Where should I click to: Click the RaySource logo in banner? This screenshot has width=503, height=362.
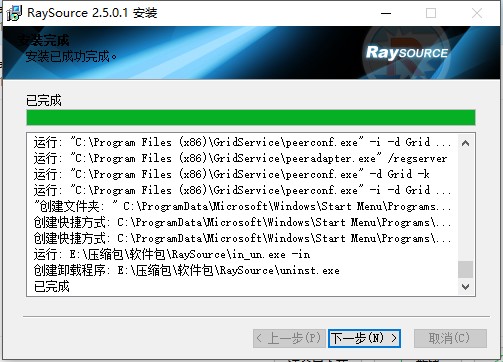407,53
